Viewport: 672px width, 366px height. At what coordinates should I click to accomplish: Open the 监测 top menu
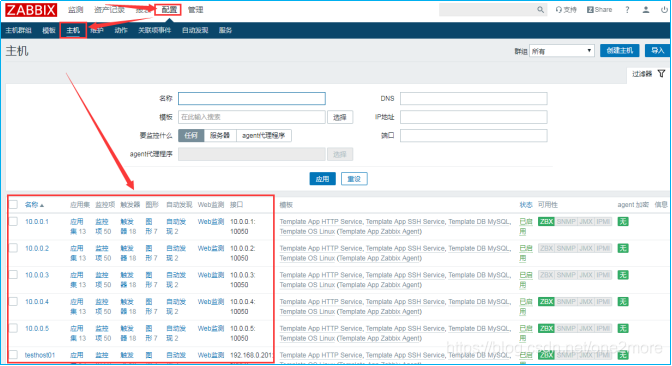click(x=75, y=10)
